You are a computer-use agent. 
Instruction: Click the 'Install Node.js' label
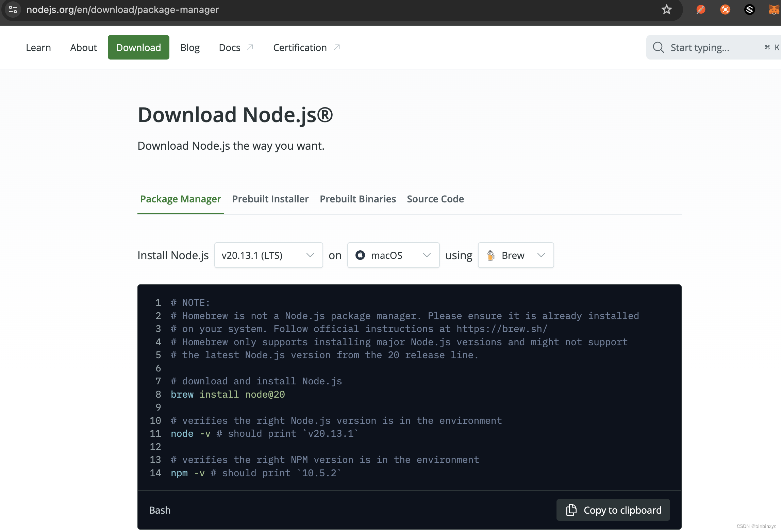pyautogui.click(x=173, y=255)
